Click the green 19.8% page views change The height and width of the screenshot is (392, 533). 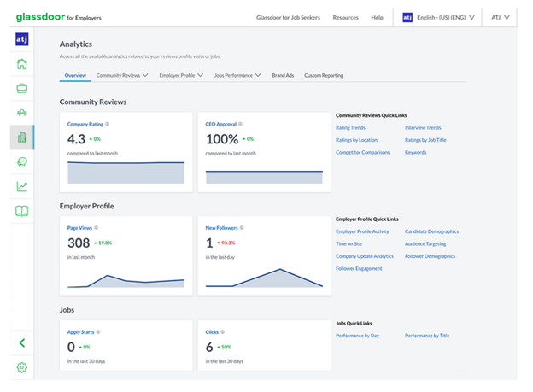tap(103, 243)
